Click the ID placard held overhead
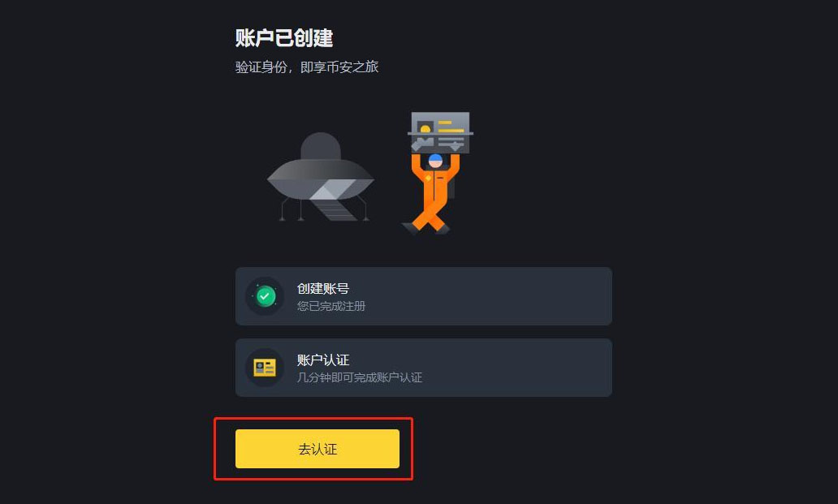The image size is (838, 504). pyautogui.click(x=440, y=132)
